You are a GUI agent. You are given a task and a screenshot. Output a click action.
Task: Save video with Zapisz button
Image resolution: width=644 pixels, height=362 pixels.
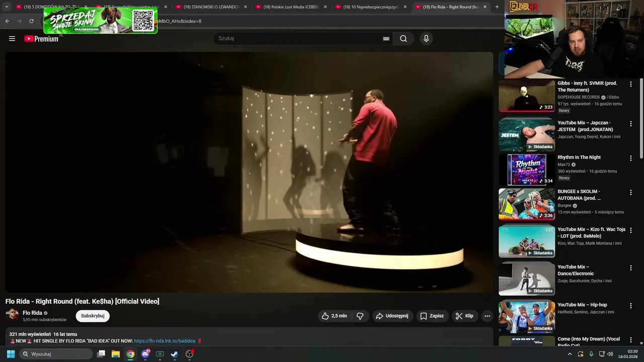click(432, 316)
